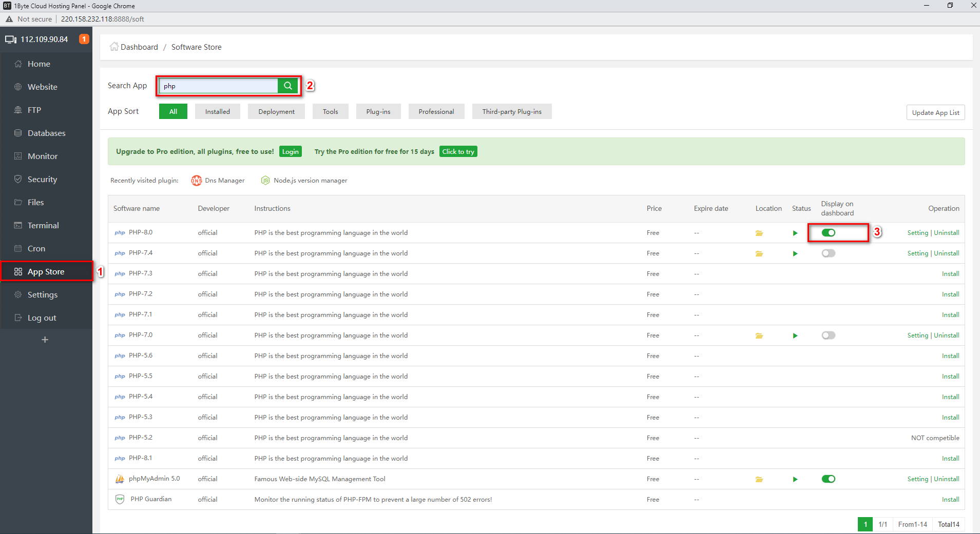Click the Log out icon in sidebar

click(x=18, y=318)
